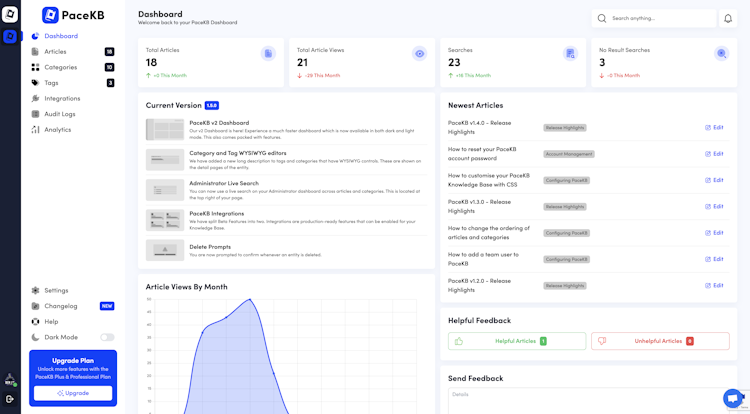Click the Categories grid icon in sidebar
This screenshot has height=414, width=750.
coord(35,67)
